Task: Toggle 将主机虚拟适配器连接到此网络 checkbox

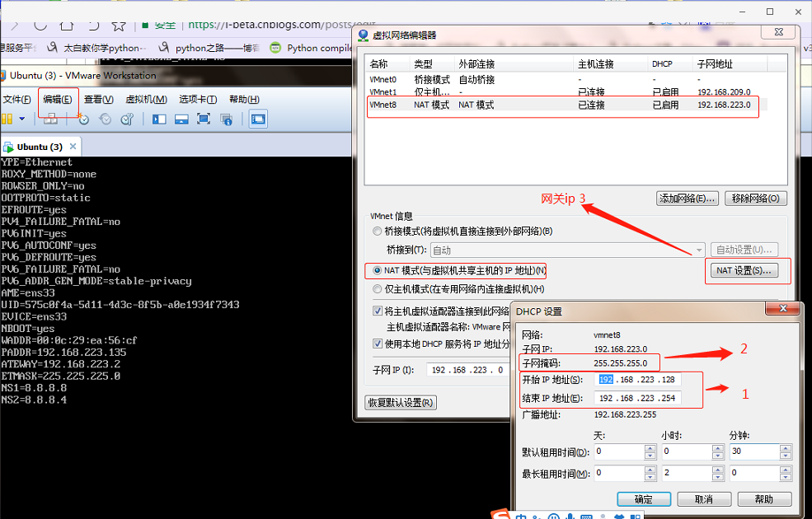Action: (378, 311)
